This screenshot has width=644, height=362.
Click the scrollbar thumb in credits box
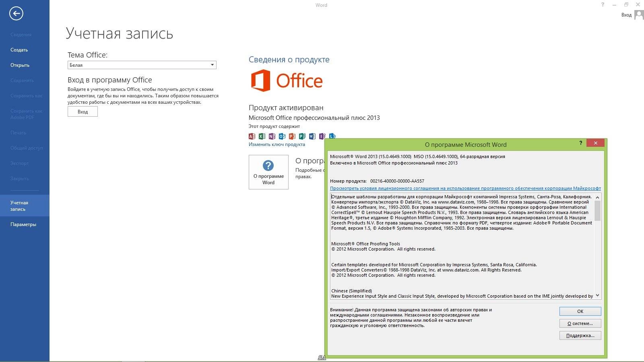(597, 210)
